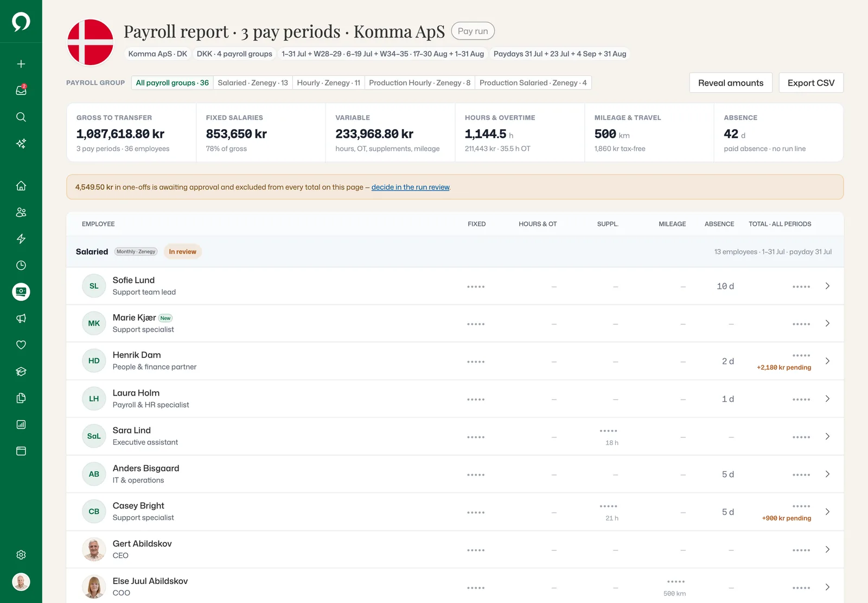Open settings gear in sidebar
This screenshot has height=603, width=868.
(x=21, y=555)
